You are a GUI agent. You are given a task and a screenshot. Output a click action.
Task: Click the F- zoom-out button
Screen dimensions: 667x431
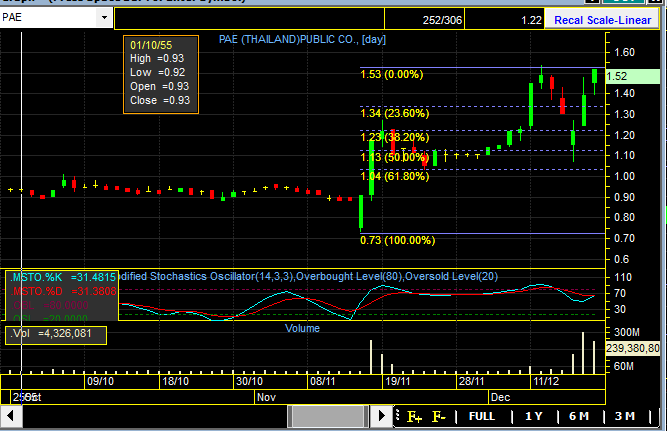[439, 416]
